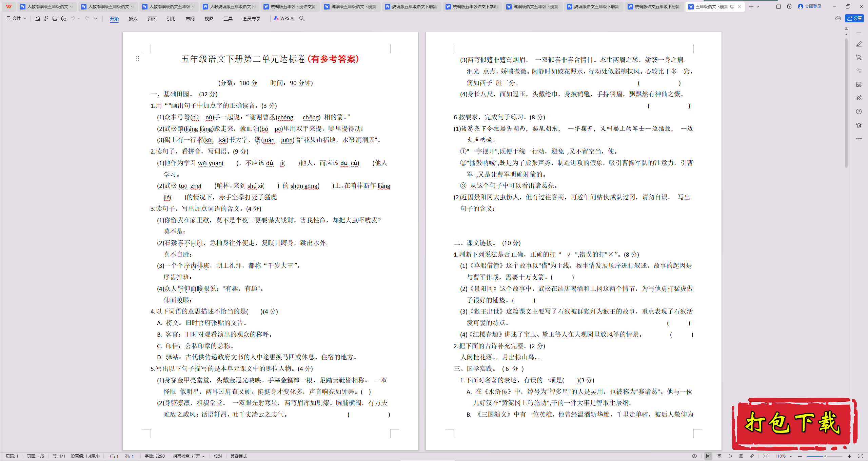Click the cube icon in the title bar
The width and height of the screenshot is (868, 461).
click(790, 6)
